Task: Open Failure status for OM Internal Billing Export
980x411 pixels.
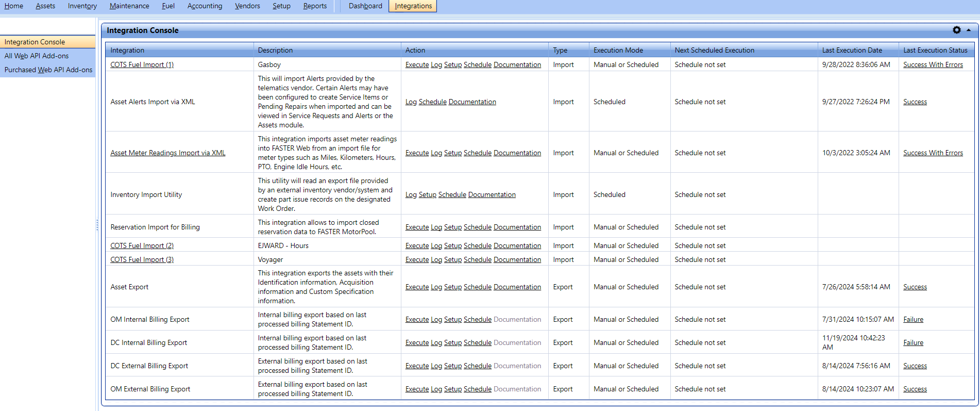Action: (x=913, y=319)
